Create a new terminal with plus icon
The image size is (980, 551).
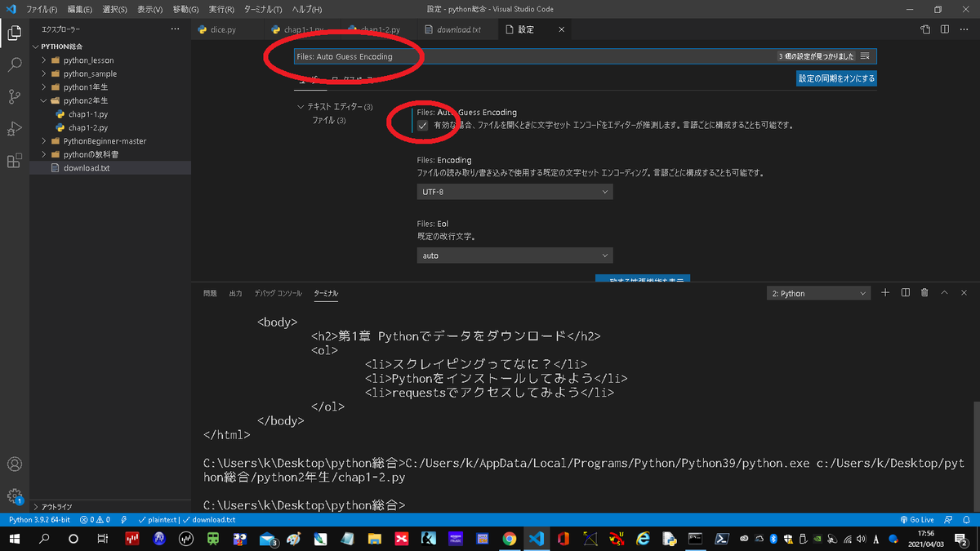885,293
